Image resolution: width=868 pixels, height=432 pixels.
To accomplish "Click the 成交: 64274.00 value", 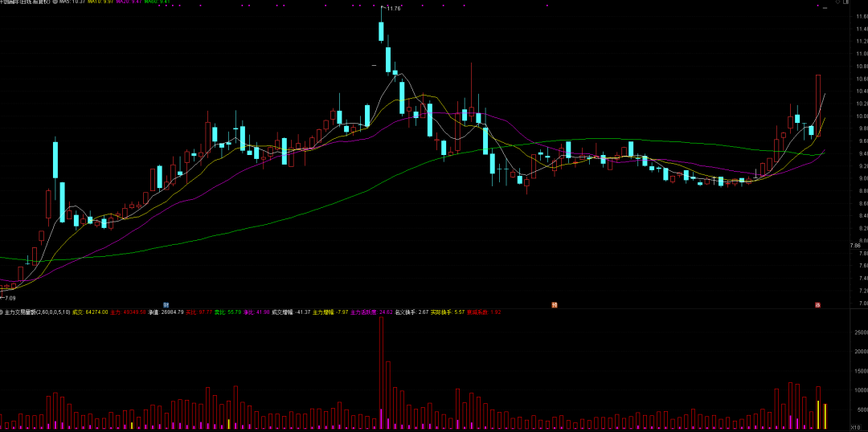I will pyautogui.click(x=91, y=312).
